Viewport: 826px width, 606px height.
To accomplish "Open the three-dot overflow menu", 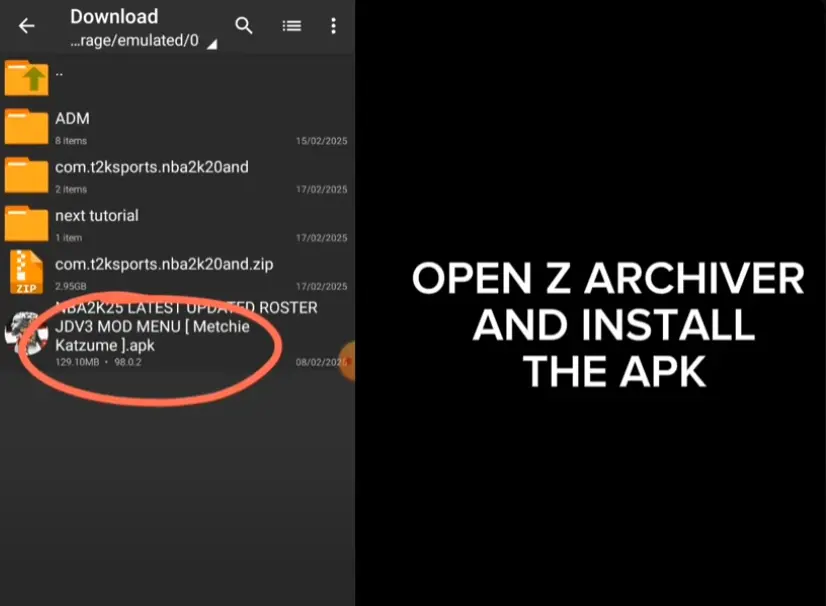I will (333, 26).
